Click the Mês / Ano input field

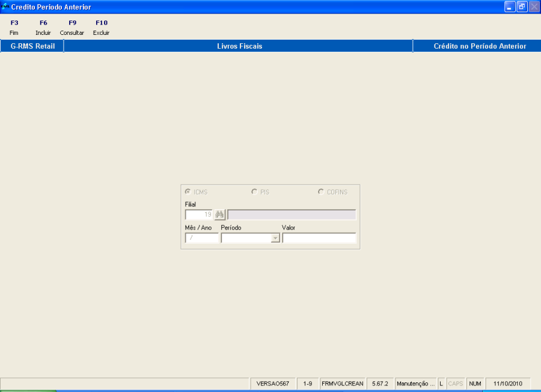(x=202, y=237)
